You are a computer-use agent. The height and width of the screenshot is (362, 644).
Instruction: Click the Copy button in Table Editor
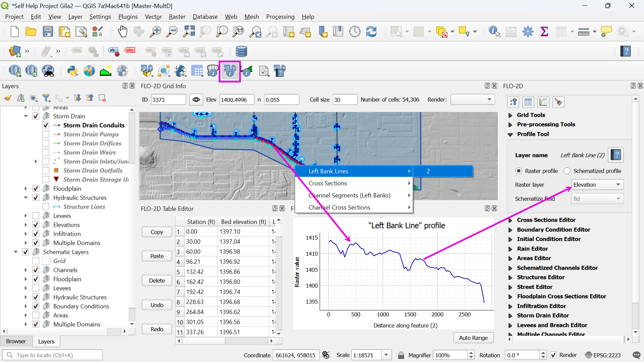157,232
